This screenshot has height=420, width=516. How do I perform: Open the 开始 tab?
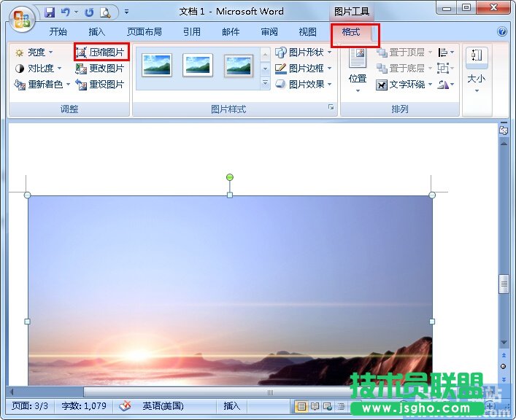58,31
